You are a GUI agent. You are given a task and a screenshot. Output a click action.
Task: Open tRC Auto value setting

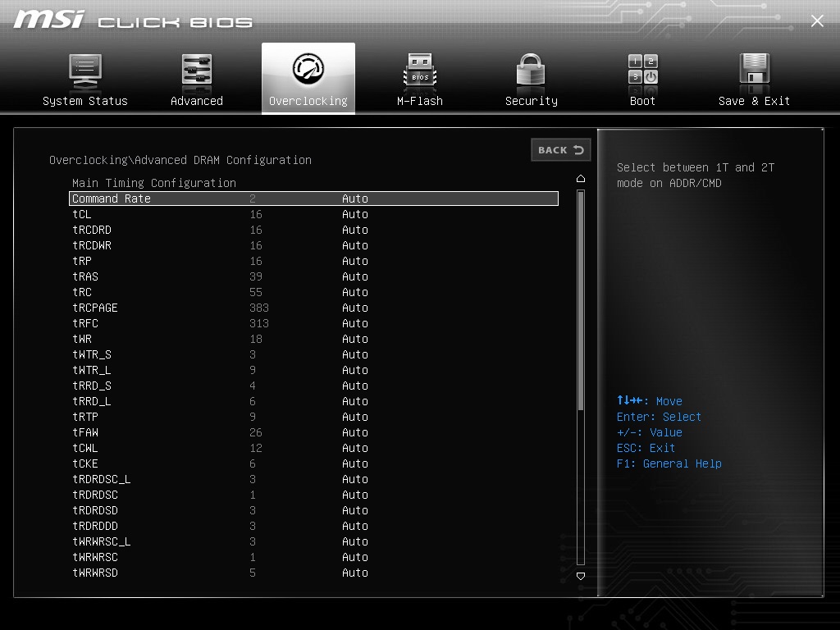click(x=355, y=292)
